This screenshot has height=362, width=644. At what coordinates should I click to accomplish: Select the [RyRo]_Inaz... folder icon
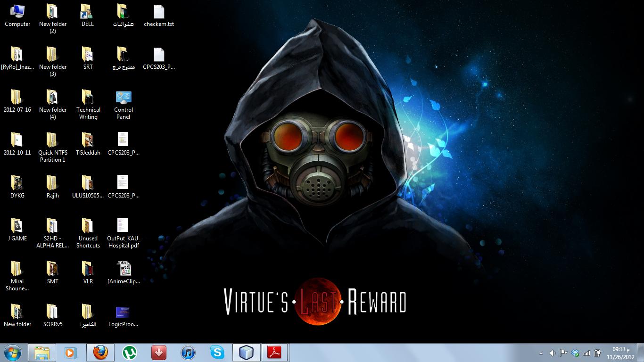point(17,58)
